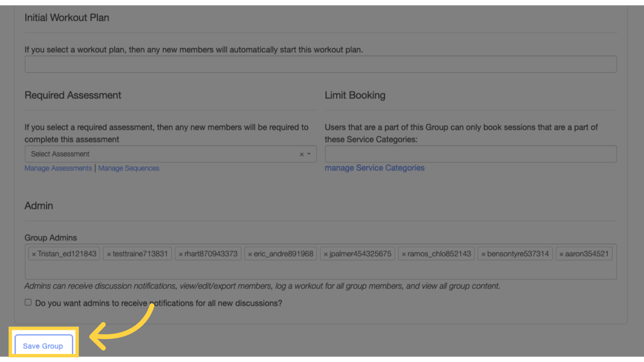
Task: Remove the eric_andre891968 admin tag
Action: tap(251, 253)
